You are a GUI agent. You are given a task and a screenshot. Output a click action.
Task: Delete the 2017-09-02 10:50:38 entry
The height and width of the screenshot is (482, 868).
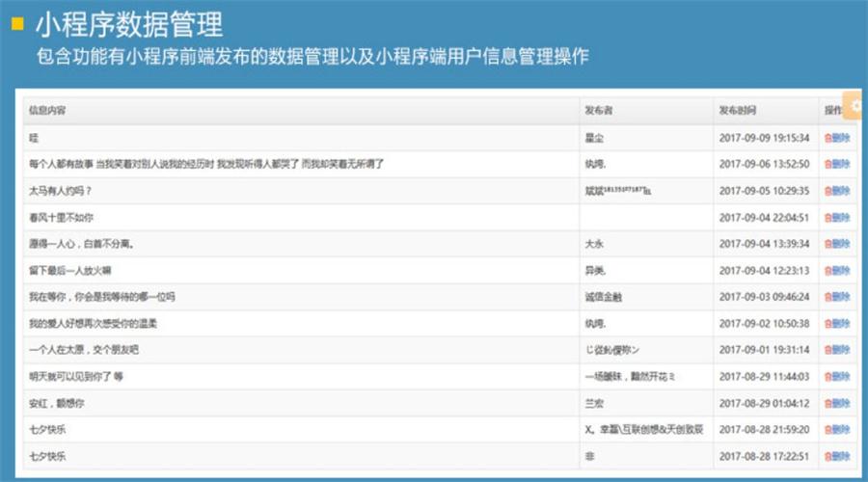(x=837, y=323)
